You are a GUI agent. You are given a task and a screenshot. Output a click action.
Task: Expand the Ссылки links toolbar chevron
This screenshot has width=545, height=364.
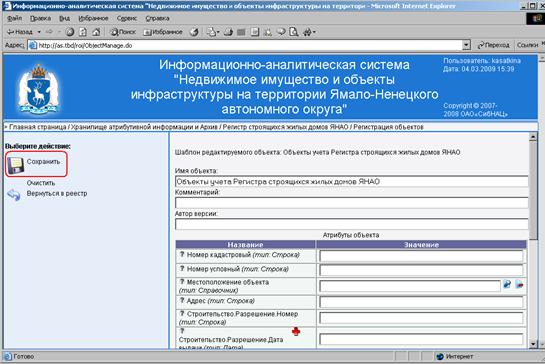pyautogui.click(x=543, y=44)
